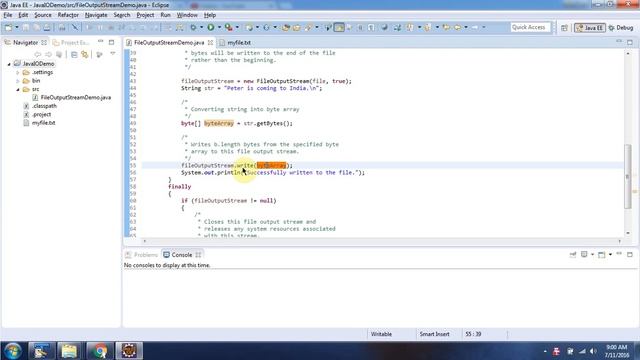
Task: Open the Search menu
Action: (x=122, y=15)
